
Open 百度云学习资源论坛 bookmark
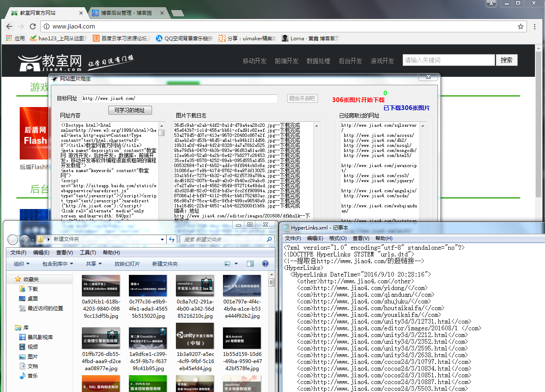coord(121,38)
